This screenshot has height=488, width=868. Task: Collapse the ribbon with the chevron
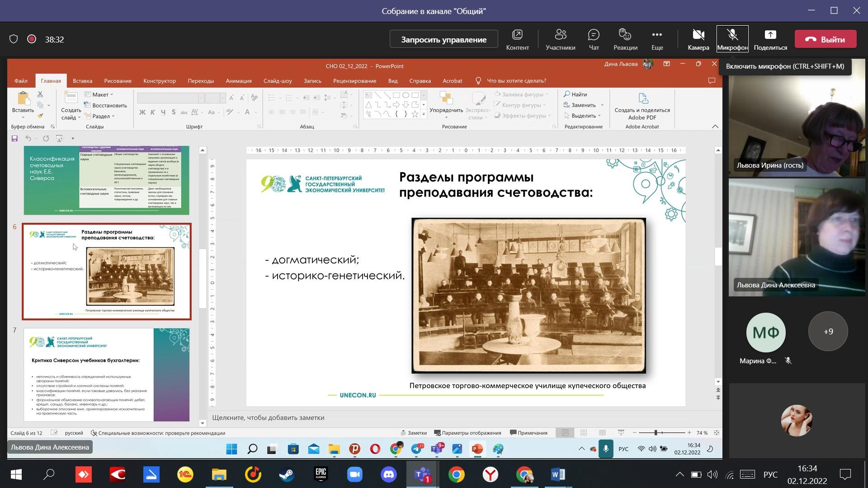(715, 127)
